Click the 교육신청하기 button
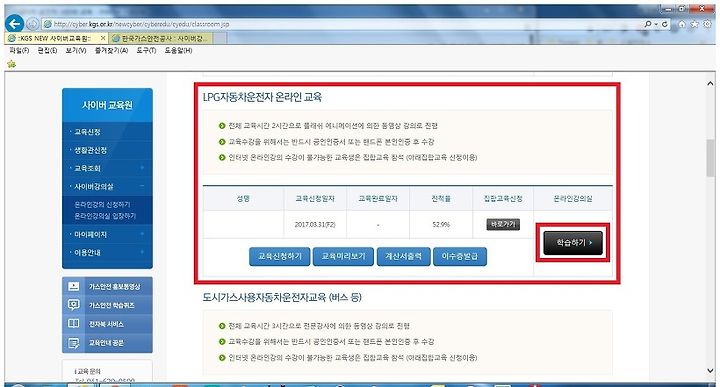The image size is (720, 387). [x=280, y=257]
